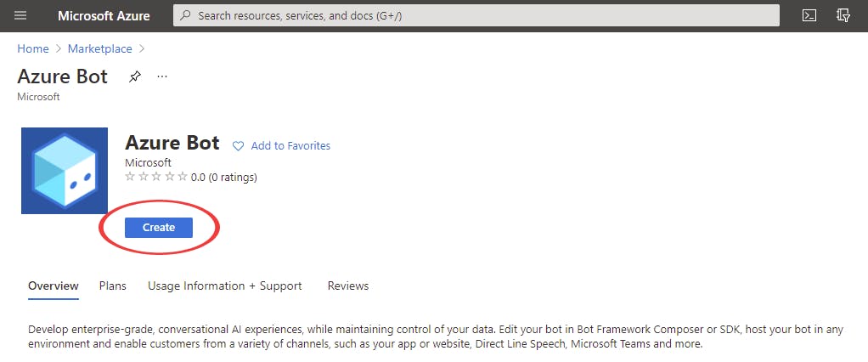Open the Reviews tab
The height and width of the screenshot is (362, 868).
(x=348, y=286)
